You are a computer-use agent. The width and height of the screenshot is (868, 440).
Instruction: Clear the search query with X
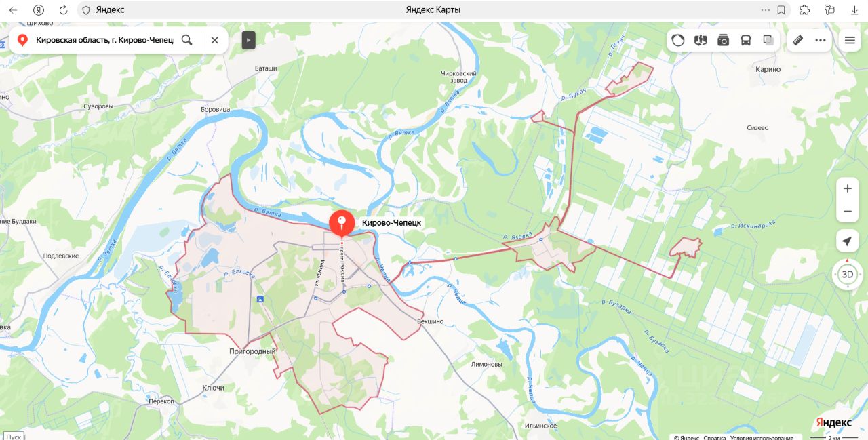click(214, 40)
